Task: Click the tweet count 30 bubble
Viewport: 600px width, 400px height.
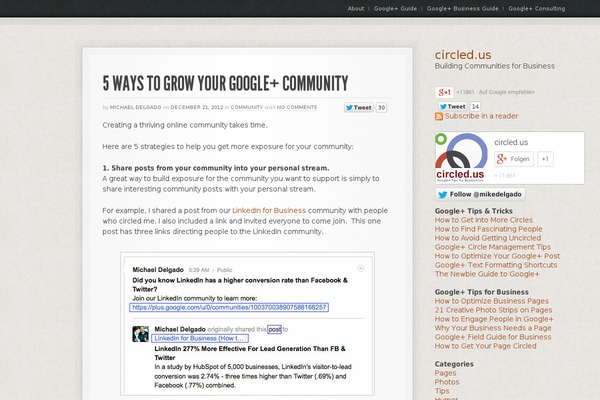Action: [x=382, y=108]
